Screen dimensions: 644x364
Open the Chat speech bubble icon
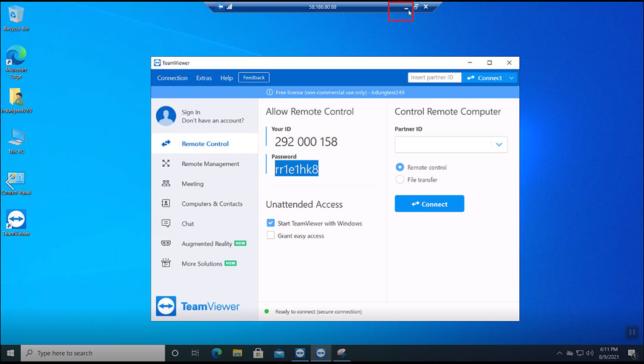[166, 223]
